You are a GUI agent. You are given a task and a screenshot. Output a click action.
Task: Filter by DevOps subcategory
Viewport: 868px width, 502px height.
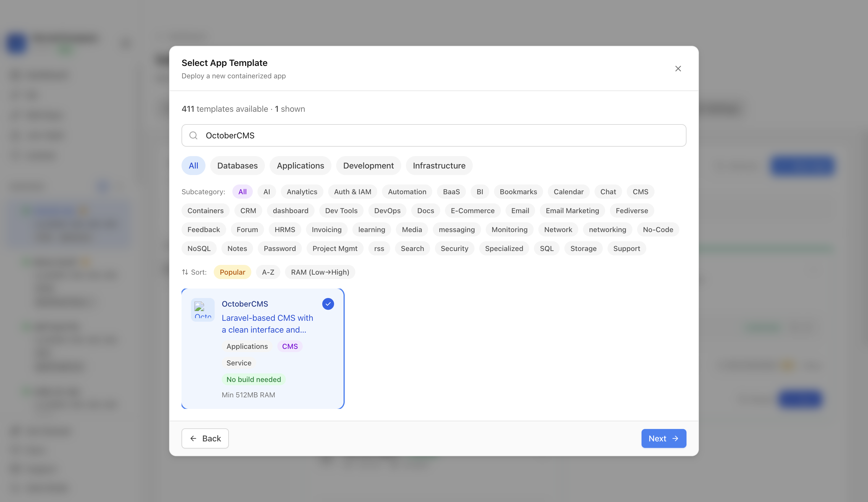pos(387,210)
